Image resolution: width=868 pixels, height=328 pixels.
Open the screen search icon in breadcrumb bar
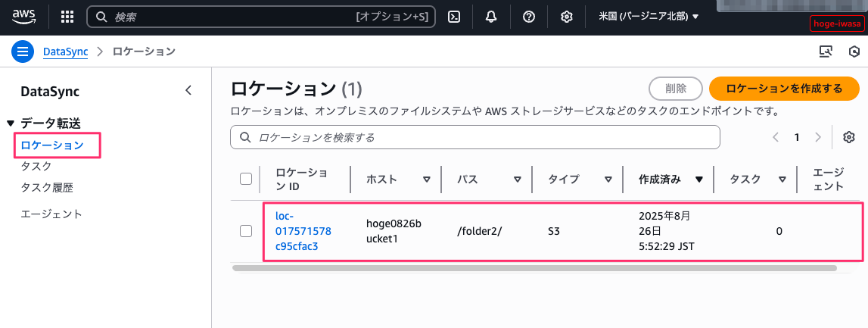[x=826, y=52]
